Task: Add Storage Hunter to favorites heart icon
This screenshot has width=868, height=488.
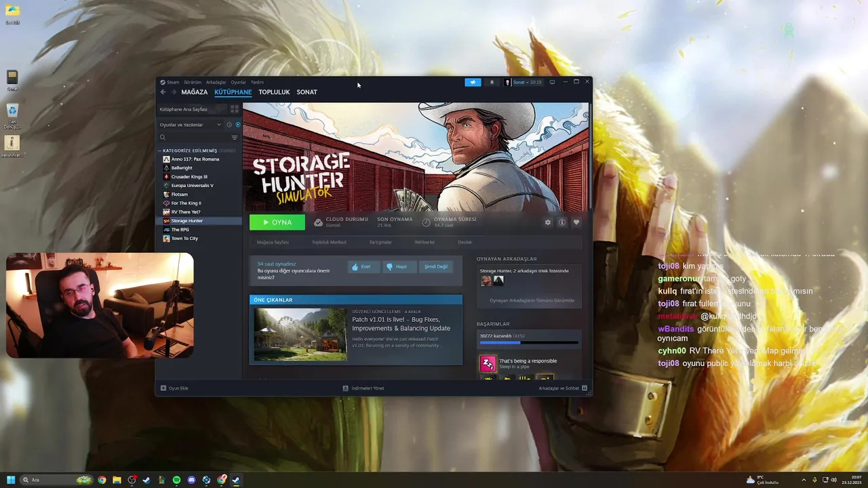Action: (x=576, y=222)
